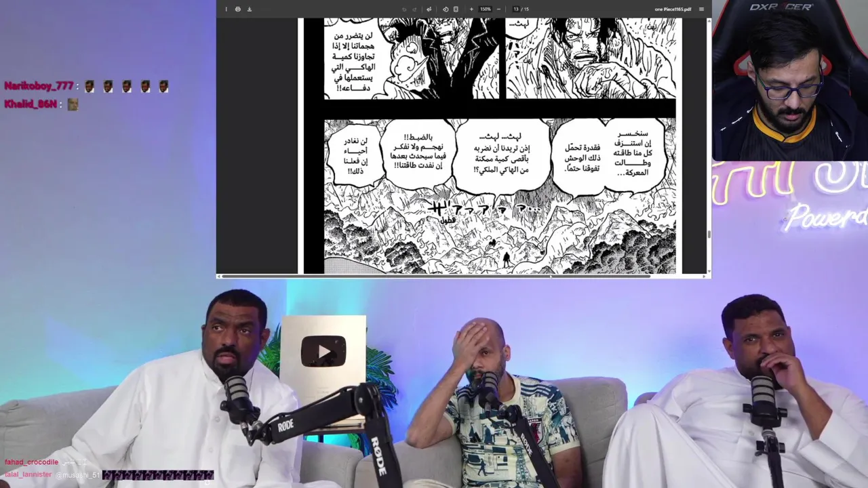Image resolution: width=868 pixels, height=488 pixels.
Task: Click the Khalid_86N chat username
Action: pyautogui.click(x=31, y=104)
